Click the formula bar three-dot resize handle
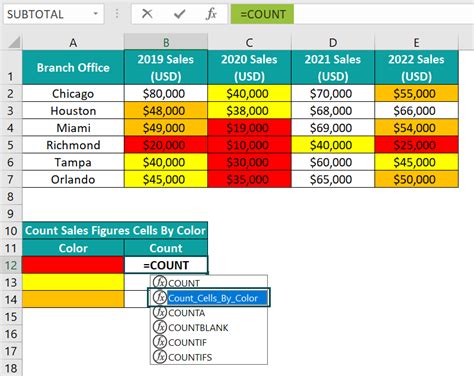Screen dimensions: 474x376 tap(117, 14)
